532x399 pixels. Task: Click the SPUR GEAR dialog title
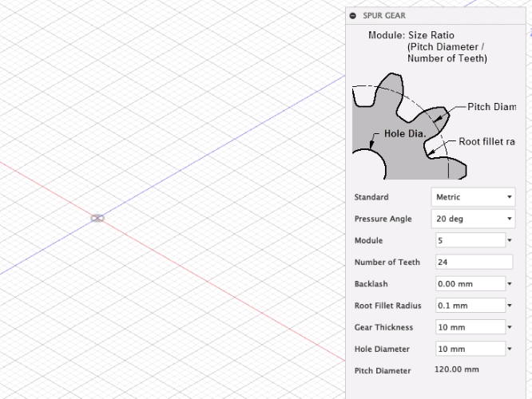pos(384,16)
